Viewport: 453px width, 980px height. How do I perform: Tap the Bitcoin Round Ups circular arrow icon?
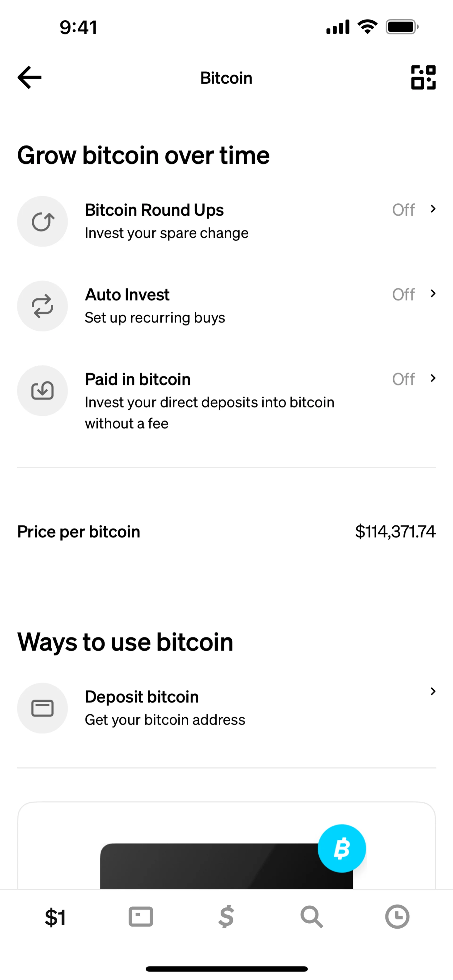(x=43, y=222)
